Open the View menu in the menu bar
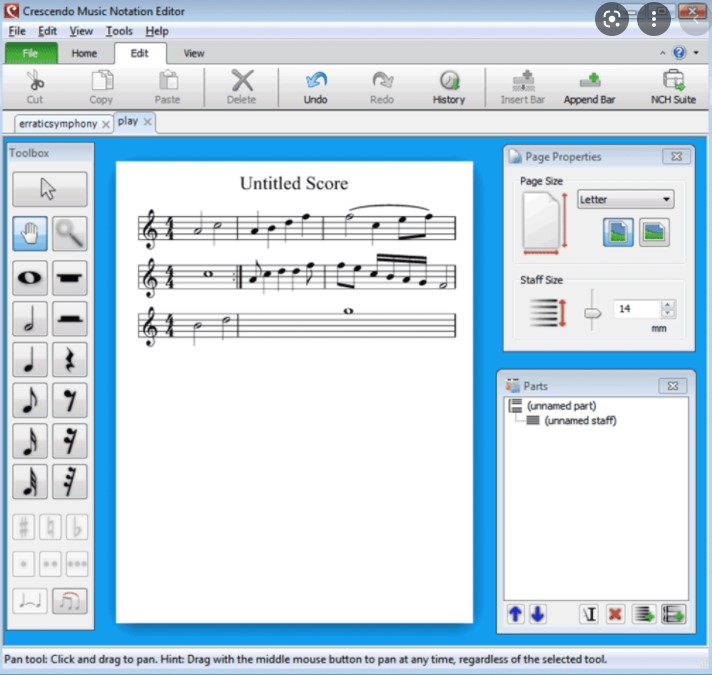This screenshot has width=712, height=675. tap(81, 31)
